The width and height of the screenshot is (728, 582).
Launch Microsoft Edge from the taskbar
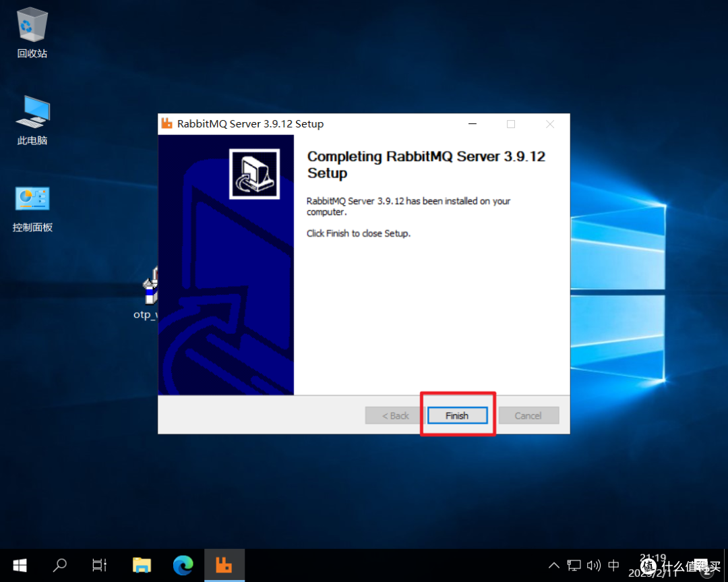[x=183, y=565]
